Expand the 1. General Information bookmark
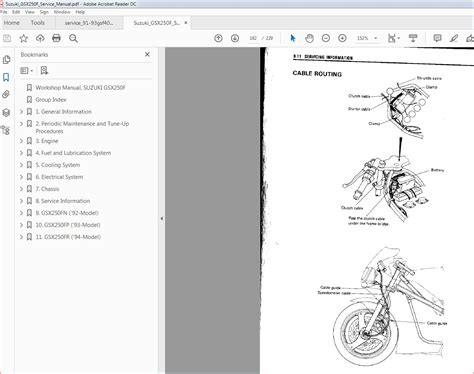This screenshot has width=474, height=374. pyautogui.click(x=21, y=112)
